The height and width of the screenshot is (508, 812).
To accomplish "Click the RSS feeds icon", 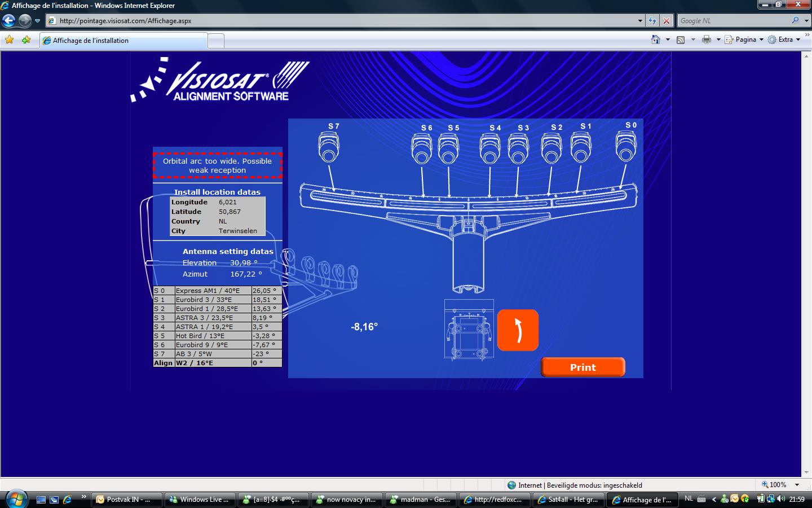I will [681, 40].
